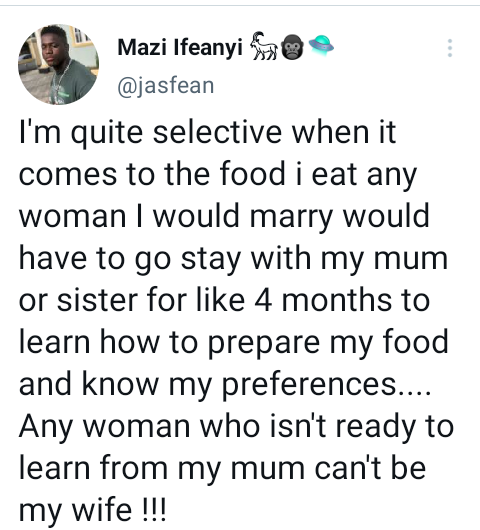Click the line "woman I would marry would"
Image resolution: width=480 pixels, height=530 pixels.
pos(224,217)
